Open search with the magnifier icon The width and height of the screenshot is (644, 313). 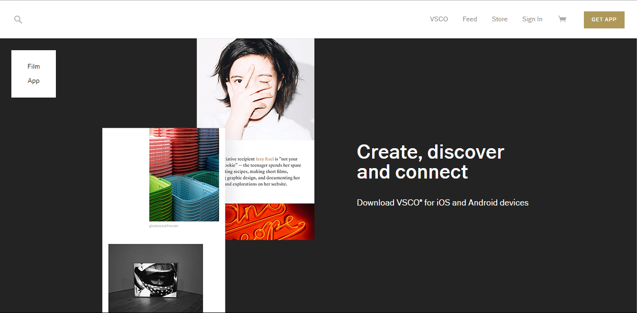click(x=18, y=19)
